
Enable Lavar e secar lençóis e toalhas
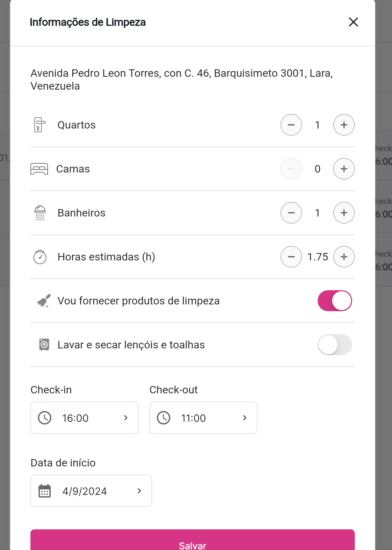[x=335, y=345]
